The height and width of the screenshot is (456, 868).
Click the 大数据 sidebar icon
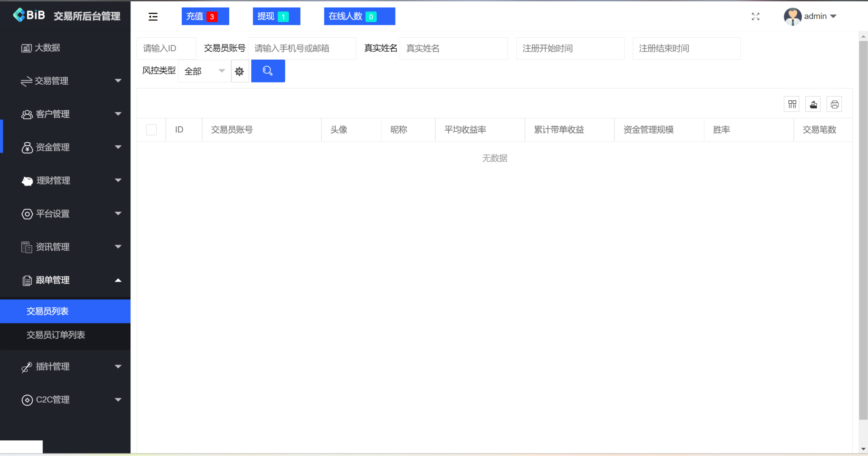coord(26,47)
